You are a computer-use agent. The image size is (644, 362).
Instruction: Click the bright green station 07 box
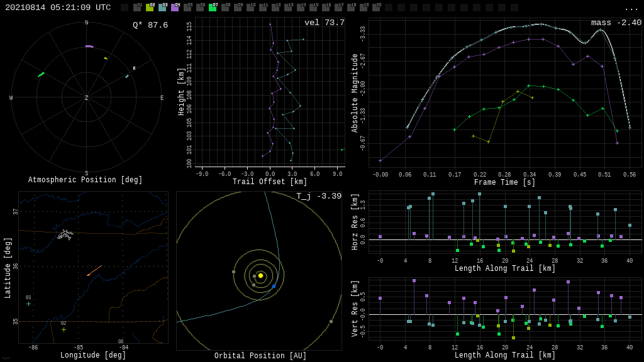coord(213,8)
